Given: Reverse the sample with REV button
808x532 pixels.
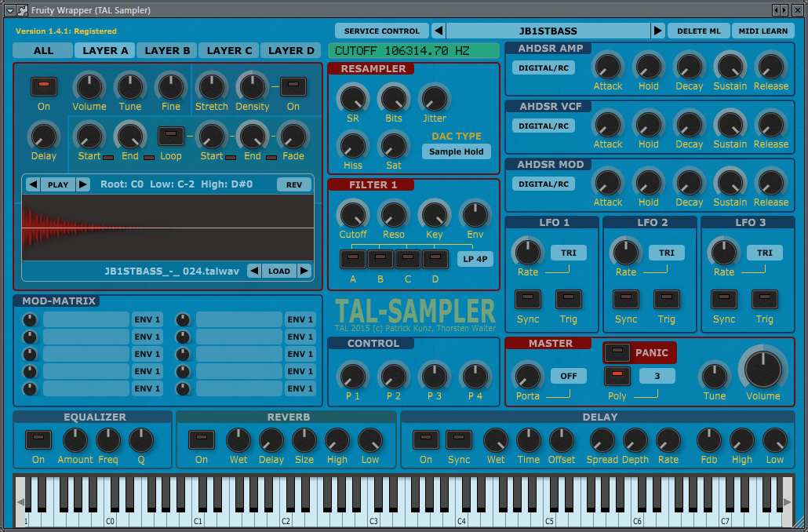Looking at the screenshot, I should click(293, 184).
